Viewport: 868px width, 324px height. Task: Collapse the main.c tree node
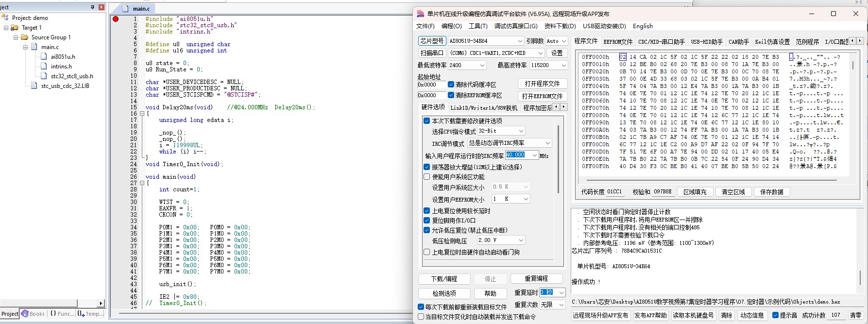(26, 47)
